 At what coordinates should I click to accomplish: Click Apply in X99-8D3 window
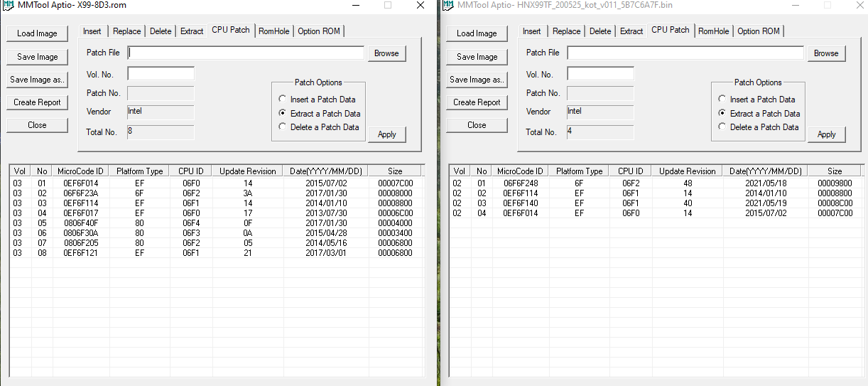coord(386,134)
